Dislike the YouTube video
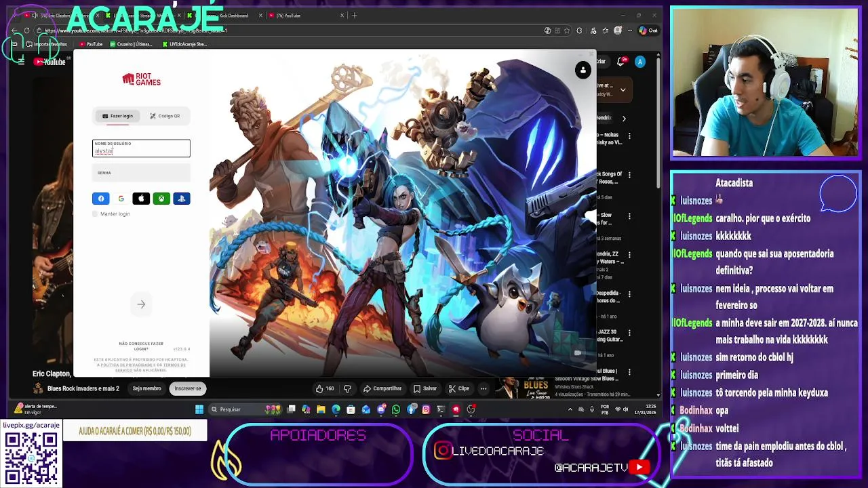This screenshot has height=488, width=868. point(347,388)
